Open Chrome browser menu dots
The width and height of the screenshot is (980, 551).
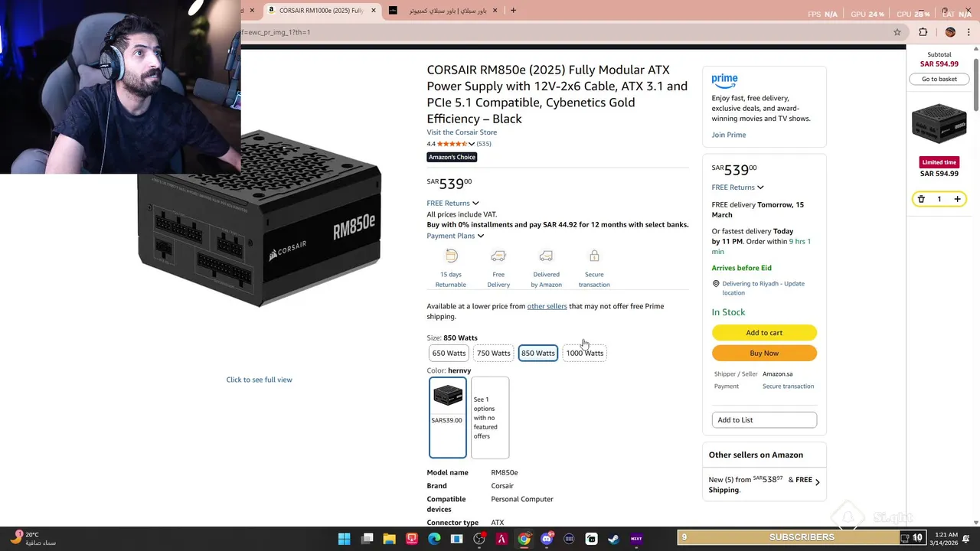pos(969,32)
